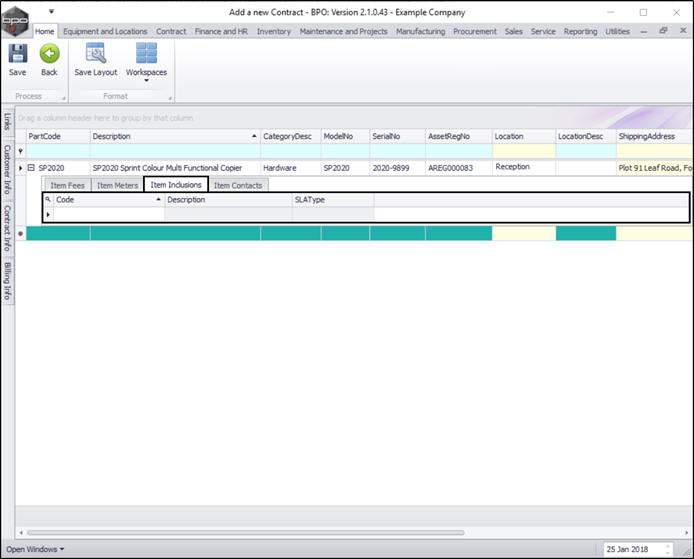Image resolution: width=694 pixels, height=559 pixels.
Task: Open the Manufacturing ribbon tab
Action: pyautogui.click(x=420, y=31)
